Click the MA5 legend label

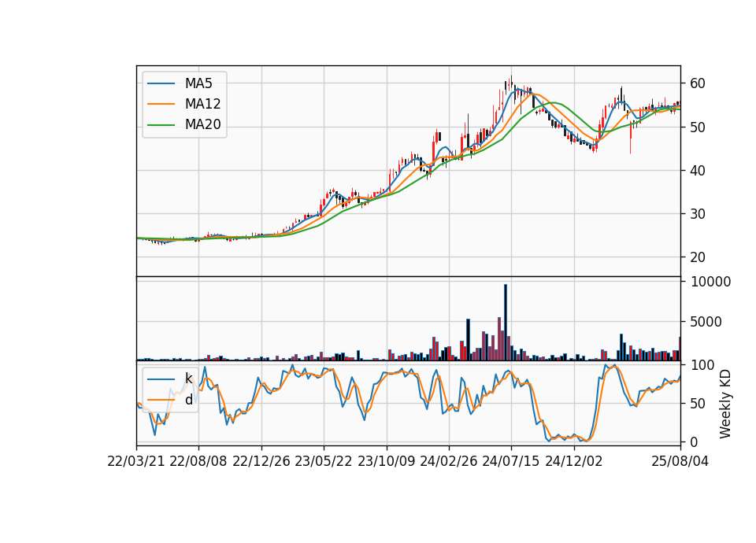(198, 83)
